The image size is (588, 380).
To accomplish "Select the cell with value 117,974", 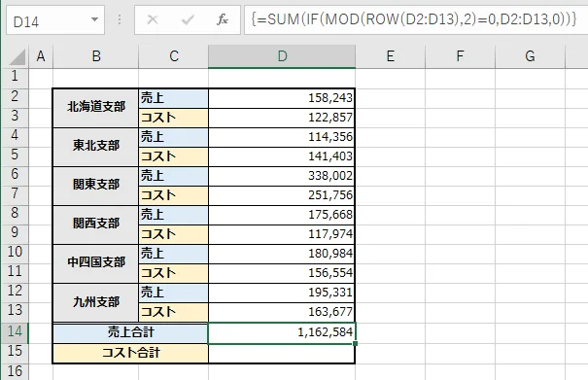I will click(282, 234).
